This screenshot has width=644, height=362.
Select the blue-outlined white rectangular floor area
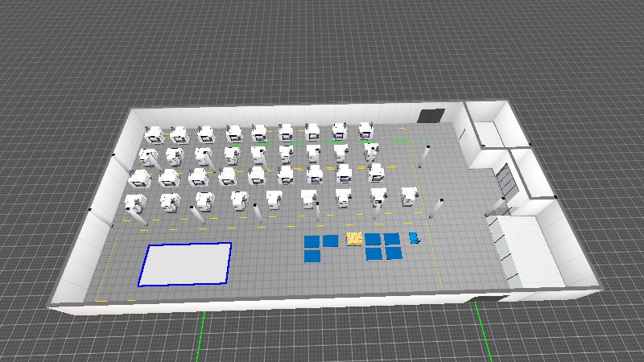tap(185, 264)
